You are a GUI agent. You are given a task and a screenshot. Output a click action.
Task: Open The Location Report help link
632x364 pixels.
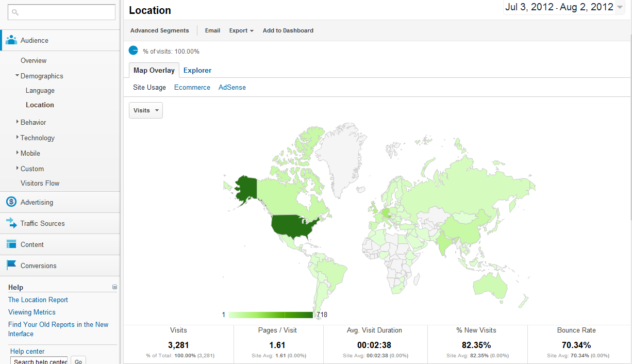[x=38, y=300]
